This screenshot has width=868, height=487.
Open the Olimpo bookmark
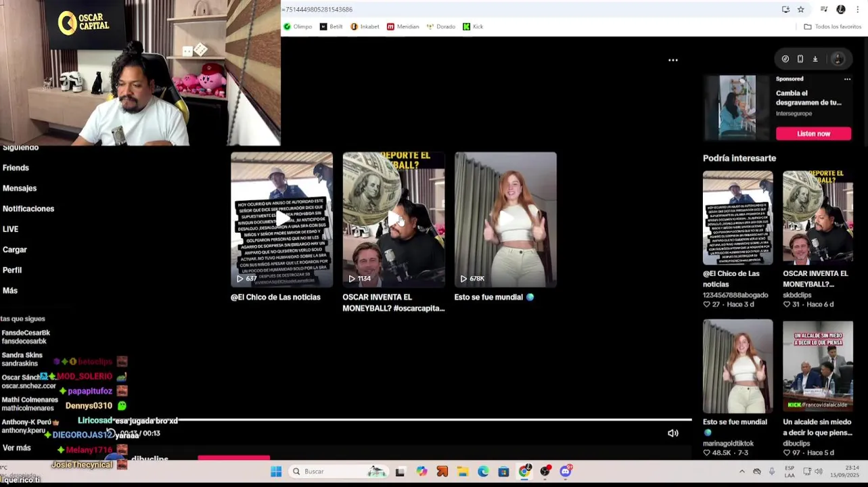(298, 26)
